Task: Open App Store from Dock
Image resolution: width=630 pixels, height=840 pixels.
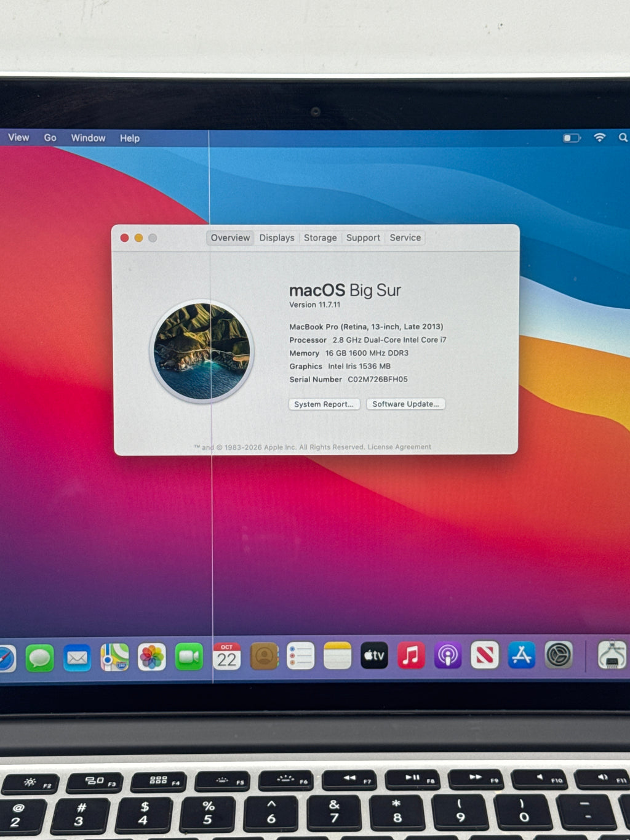Action: (x=522, y=655)
